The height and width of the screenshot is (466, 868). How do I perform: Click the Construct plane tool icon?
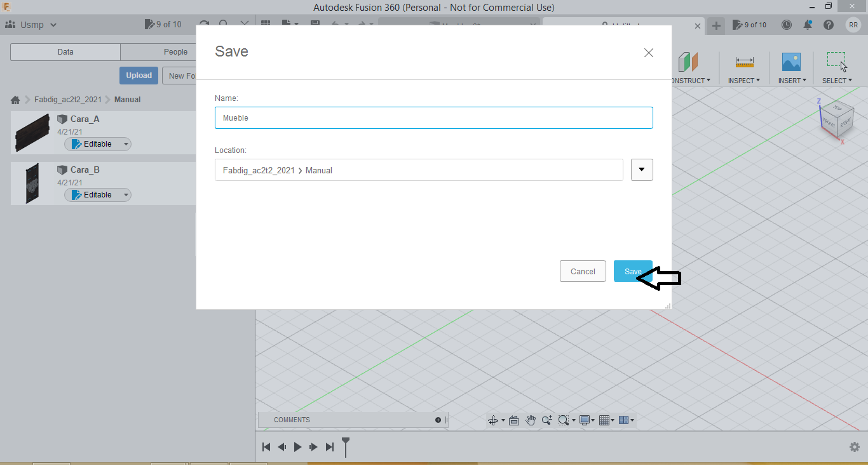(x=688, y=62)
